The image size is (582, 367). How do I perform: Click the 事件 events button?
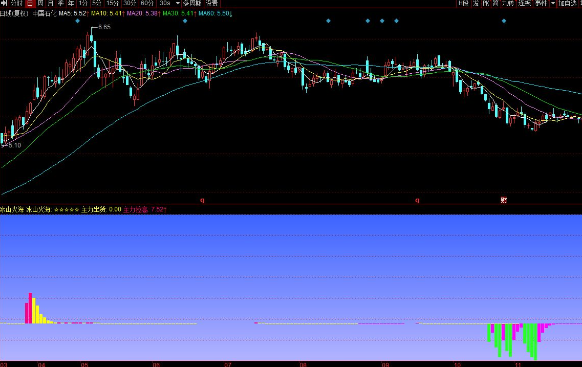(541, 3)
